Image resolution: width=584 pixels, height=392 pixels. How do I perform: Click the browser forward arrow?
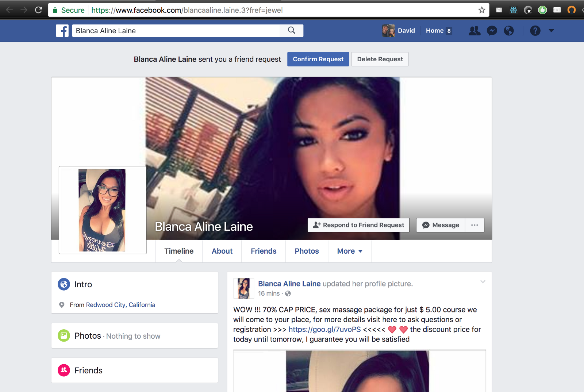24,10
